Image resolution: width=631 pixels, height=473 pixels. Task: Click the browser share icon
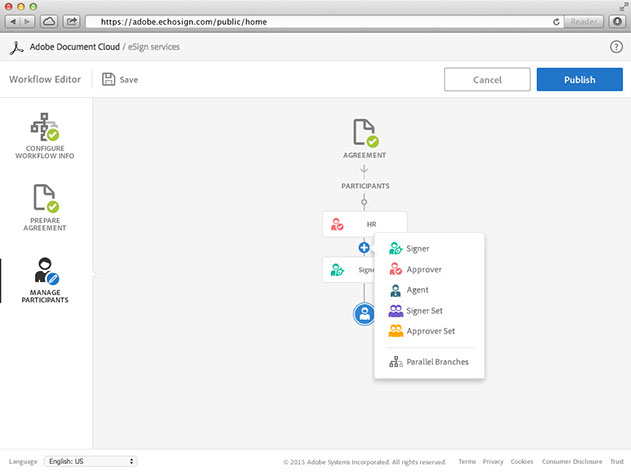[x=72, y=21]
